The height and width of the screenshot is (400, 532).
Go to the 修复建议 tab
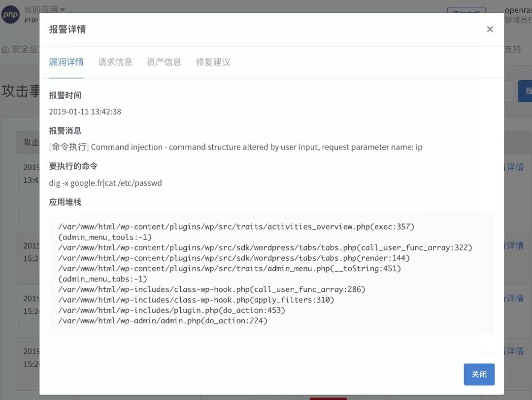(213, 62)
